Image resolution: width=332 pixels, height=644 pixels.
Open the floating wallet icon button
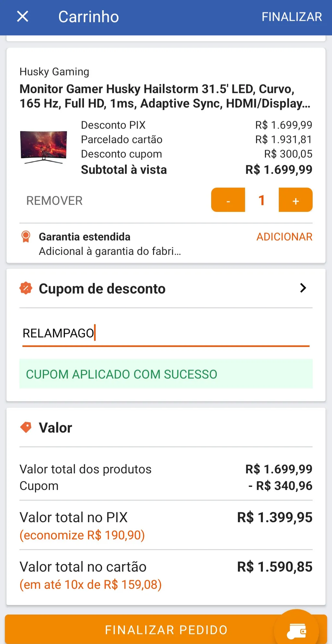[x=296, y=630]
